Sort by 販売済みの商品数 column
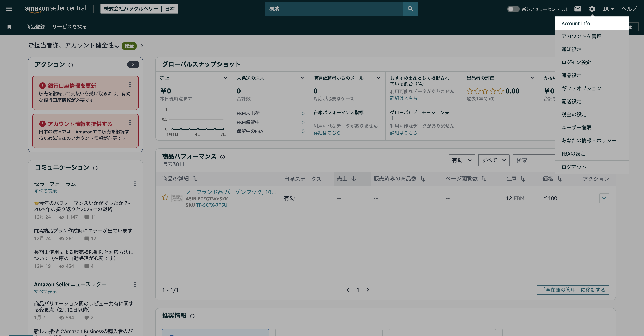Image resolution: width=644 pixels, height=336 pixels. [422, 179]
